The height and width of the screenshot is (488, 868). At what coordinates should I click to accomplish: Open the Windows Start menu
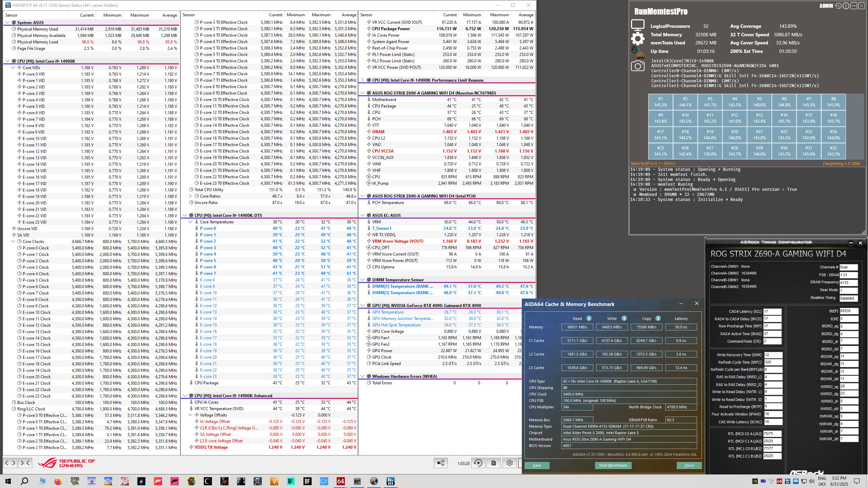8,481
